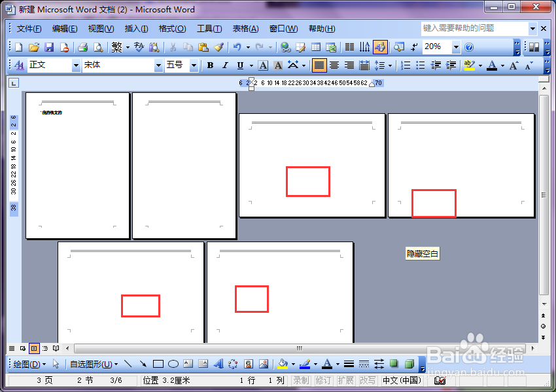Image resolution: width=556 pixels, height=392 pixels.
Task: Toggle bulleted list formatting
Action: click(420, 65)
